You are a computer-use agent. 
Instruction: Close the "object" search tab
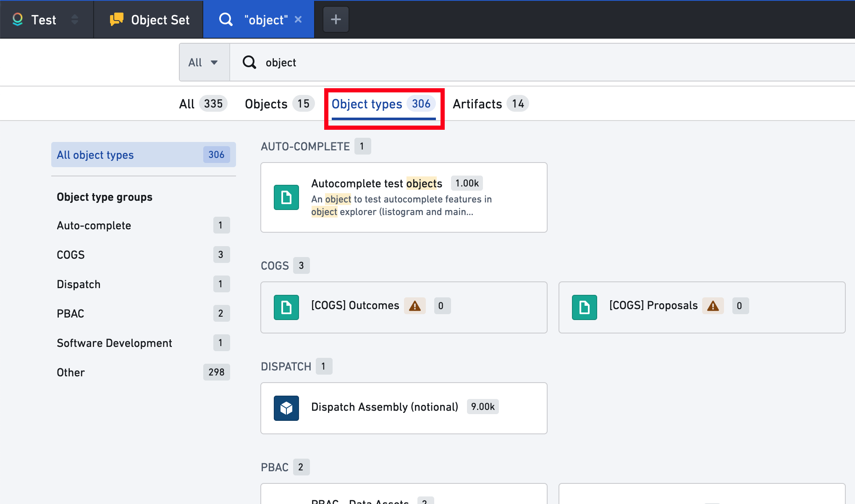pos(298,19)
